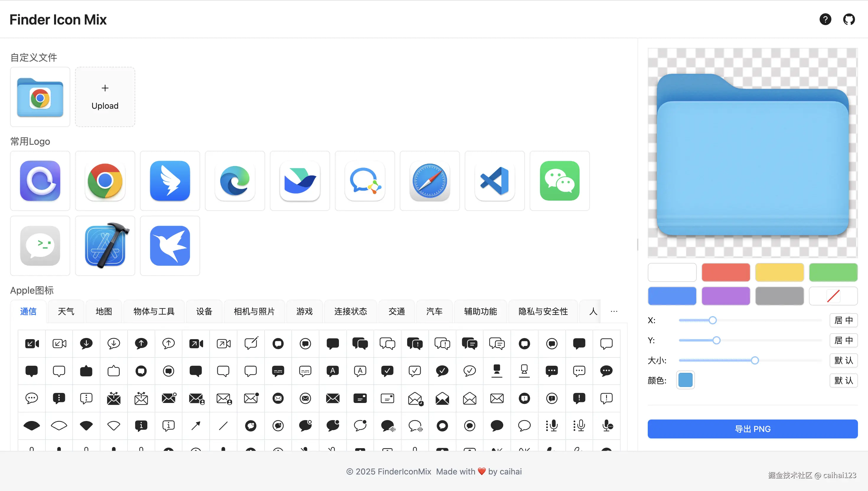Select the open envelope with clock badge

(415, 399)
